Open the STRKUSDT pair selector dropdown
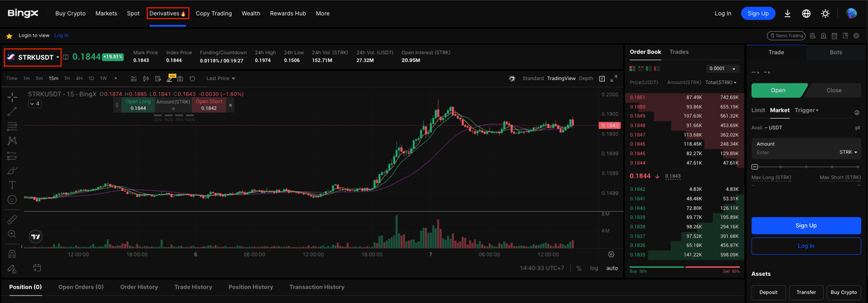Viewport: 868px width, 303px height. click(33, 58)
